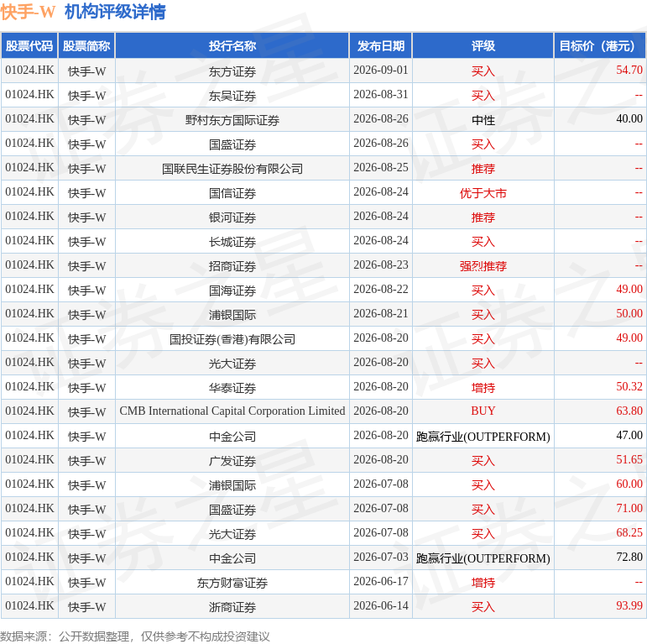This screenshot has height=644, width=647.
Task: Click the 发布日期 column header
Action: [x=381, y=46]
